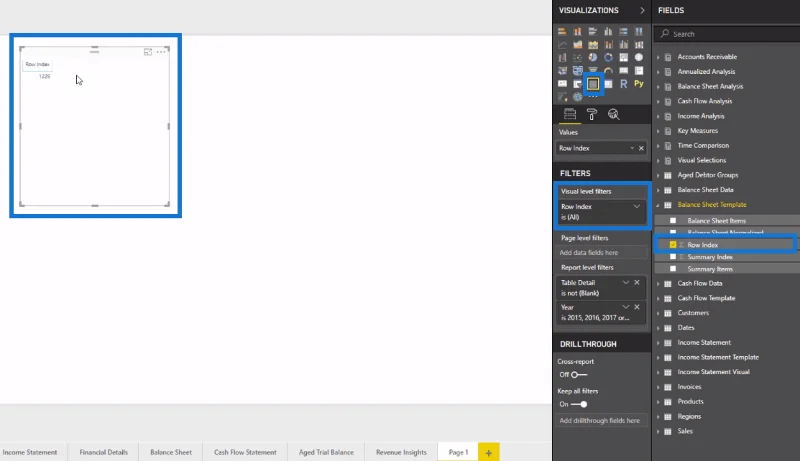Open more options on the table visual
Viewport: 800px width, 461px height.
(161, 52)
